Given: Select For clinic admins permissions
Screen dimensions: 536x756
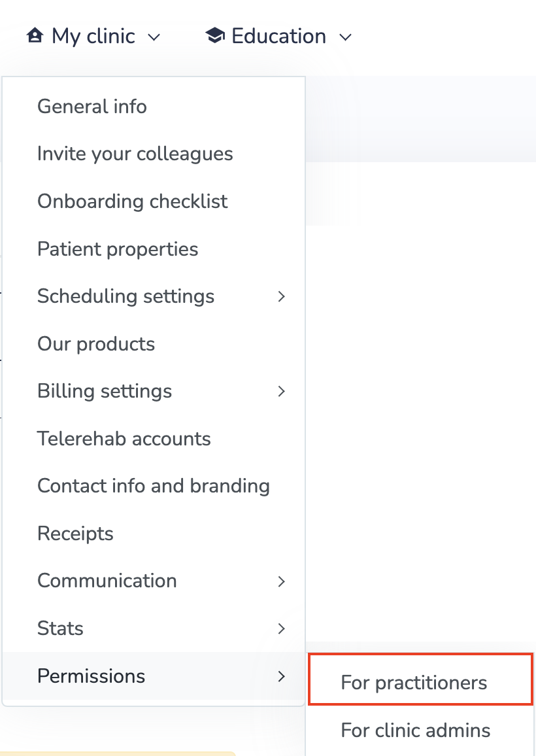Looking at the screenshot, I should click(x=416, y=730).
